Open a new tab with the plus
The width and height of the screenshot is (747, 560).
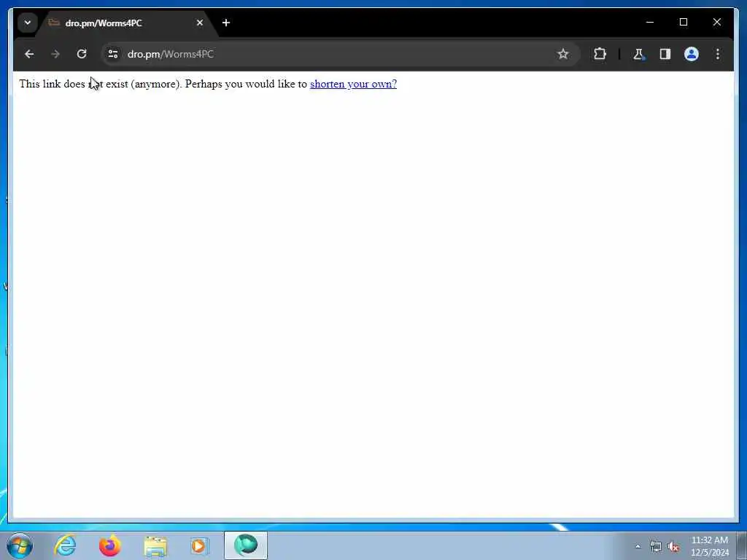226,23
